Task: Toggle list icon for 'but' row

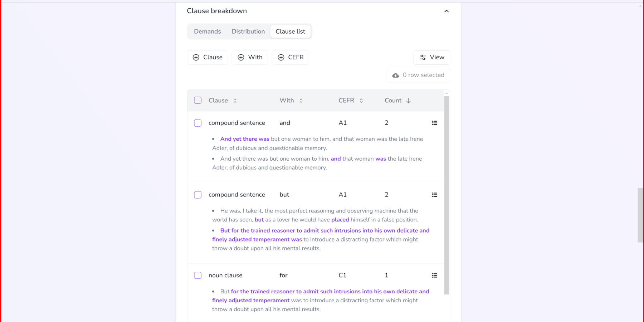Action: pos(434,195)
